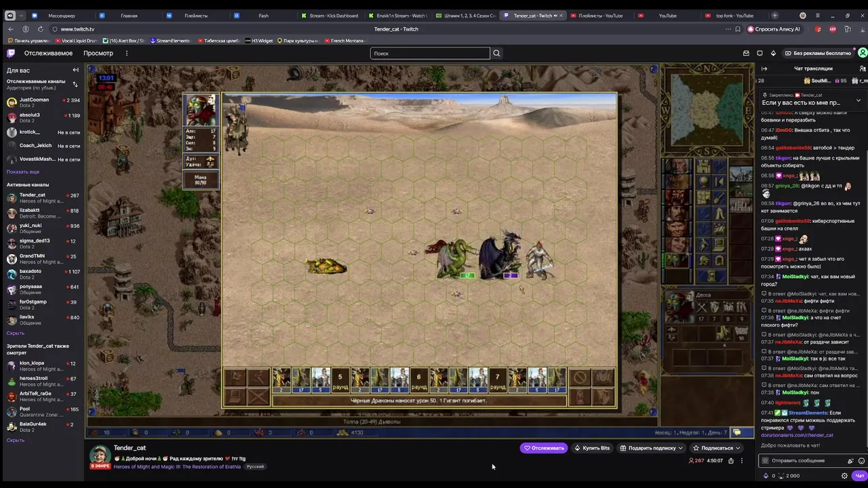Open the Twitch inbox whispers icon
868x488 pixels.
pos(746,53)
